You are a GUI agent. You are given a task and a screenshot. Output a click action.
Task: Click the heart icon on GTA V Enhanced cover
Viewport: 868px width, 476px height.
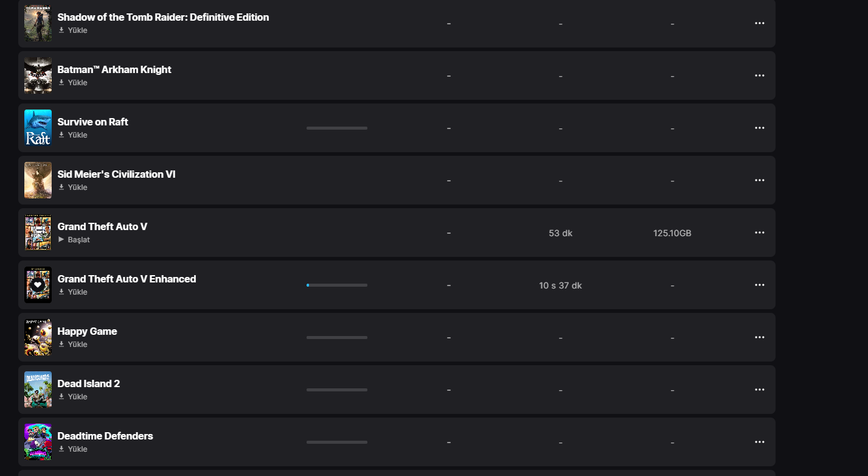coord(38,285)
